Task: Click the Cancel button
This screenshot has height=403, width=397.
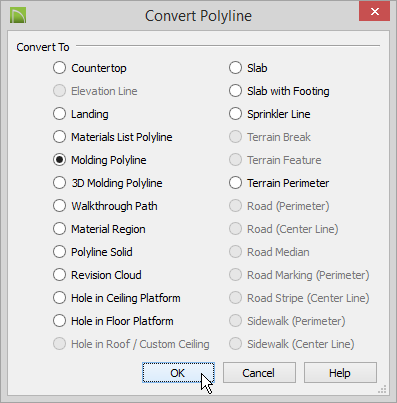Action: [x=259, y=373]
